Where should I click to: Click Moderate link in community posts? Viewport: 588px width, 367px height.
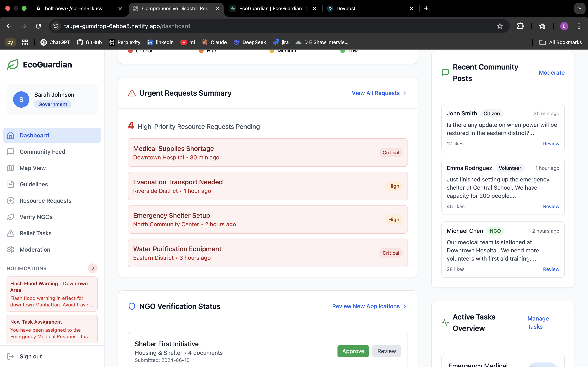(551, 73)
